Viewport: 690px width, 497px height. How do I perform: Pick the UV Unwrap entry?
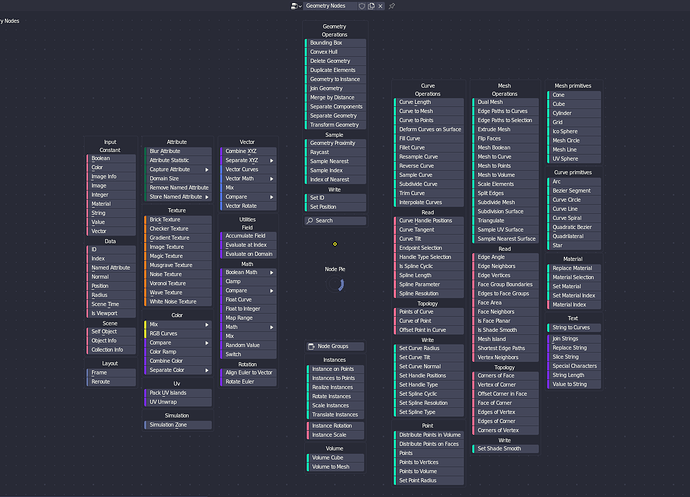178,402
